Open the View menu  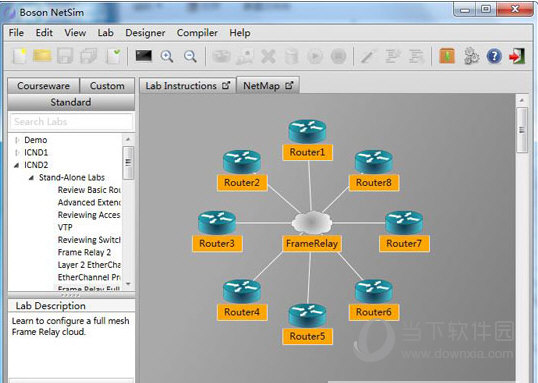click(x=75, y=33)
